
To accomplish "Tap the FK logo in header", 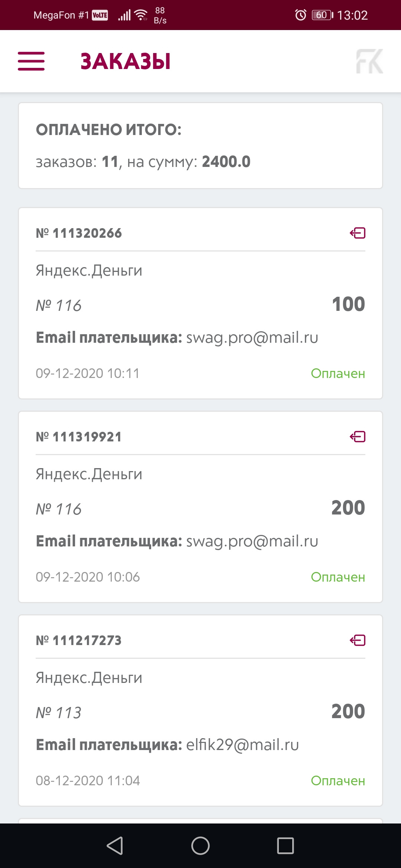I will (369, 61).
